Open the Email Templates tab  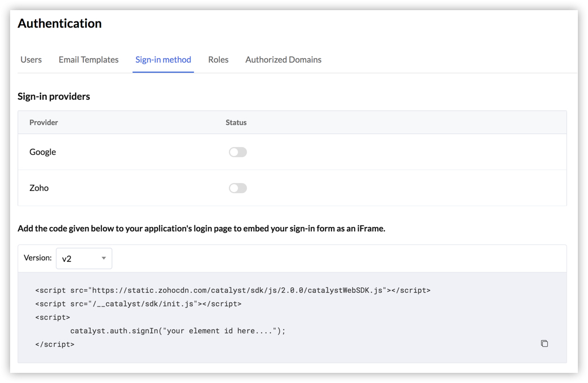89,60
